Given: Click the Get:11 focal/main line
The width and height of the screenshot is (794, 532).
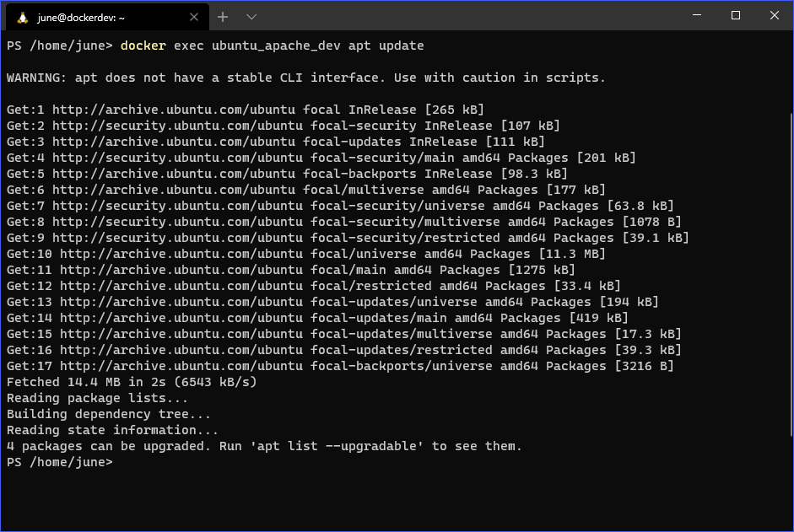Looking at the screenshot, I should [290, 270].
